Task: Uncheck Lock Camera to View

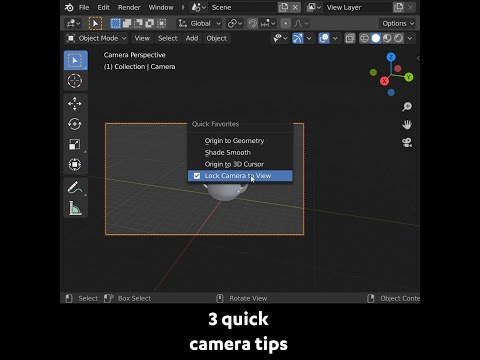Action: coord(240,176)
